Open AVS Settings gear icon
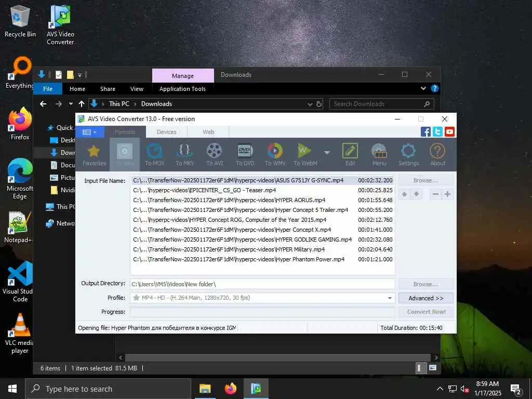This screenshot has width=532, height=399. pos(408,154)
